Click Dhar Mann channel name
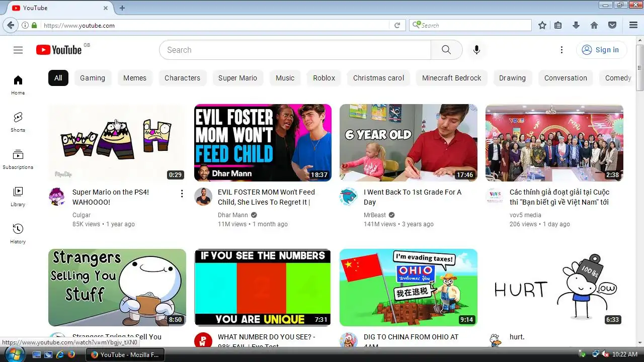644x362 pixels. pyautogui.click(x=232, y=215)
